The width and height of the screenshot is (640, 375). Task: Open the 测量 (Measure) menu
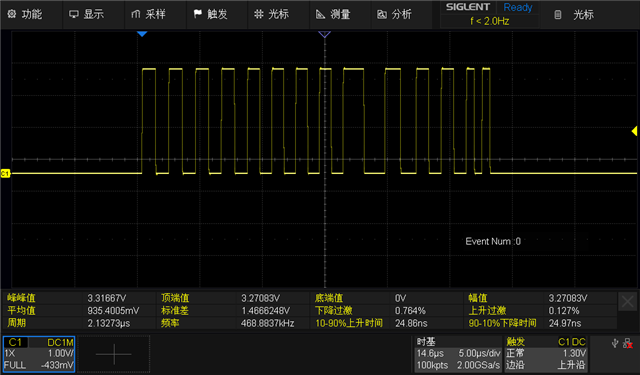[x=340, y=14]
